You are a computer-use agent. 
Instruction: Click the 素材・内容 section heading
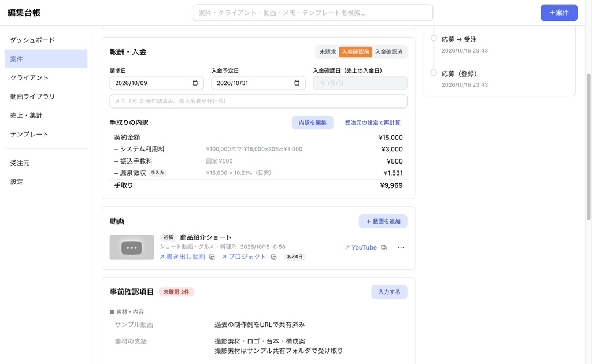127,312
